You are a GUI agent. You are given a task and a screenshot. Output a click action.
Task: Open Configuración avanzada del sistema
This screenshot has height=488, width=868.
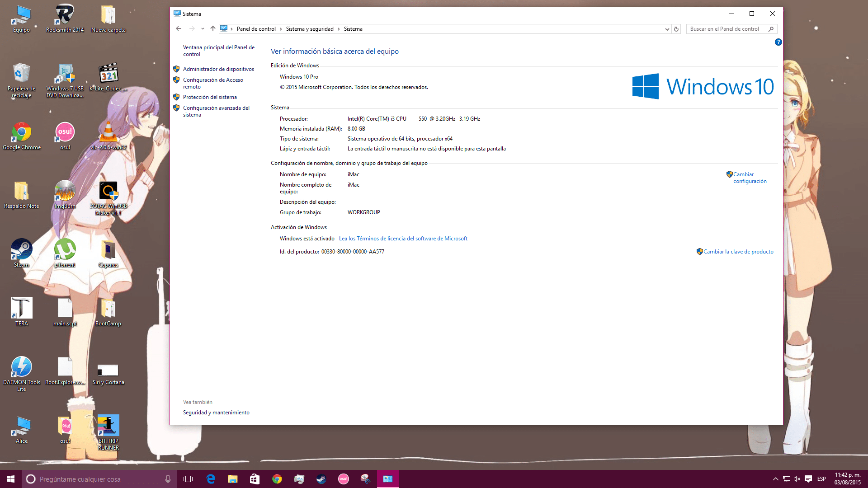(216, 111)
